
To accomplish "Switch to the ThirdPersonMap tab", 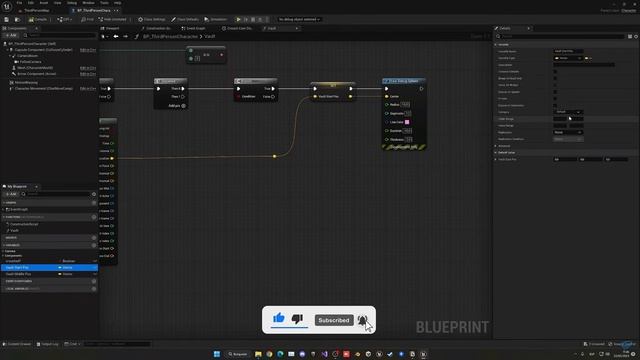I will pyautogui.click(x=37, y=11).
